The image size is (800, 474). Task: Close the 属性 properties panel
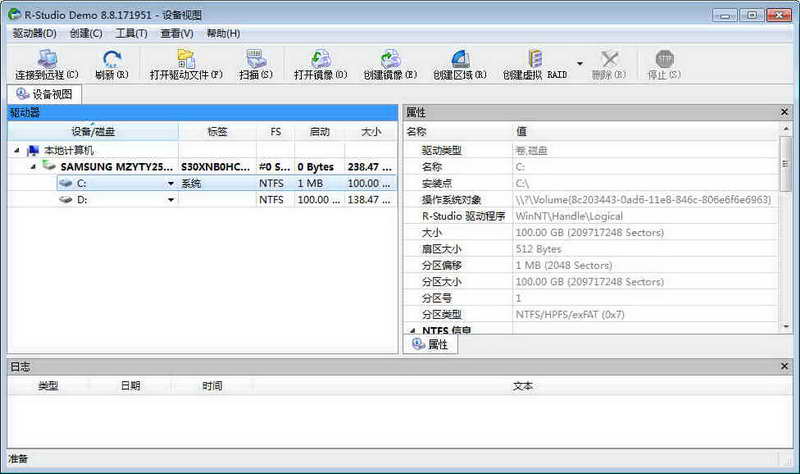(x=784, y=112)
